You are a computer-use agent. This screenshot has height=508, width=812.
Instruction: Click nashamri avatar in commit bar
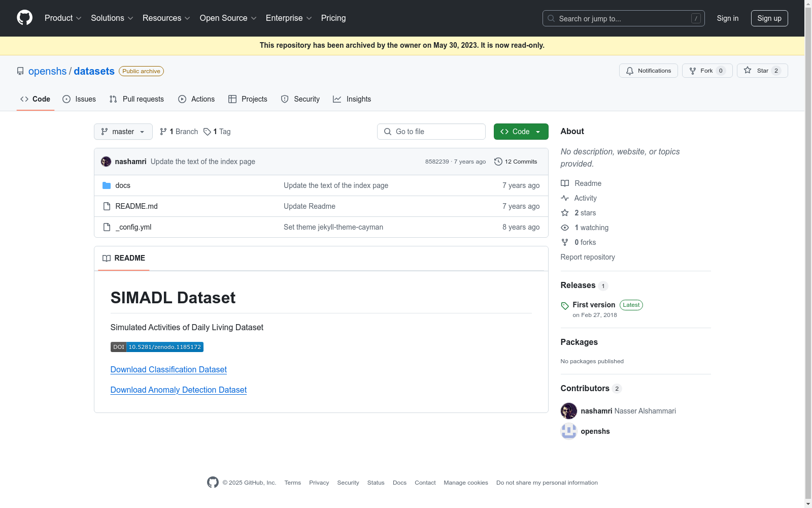point(106,162)
